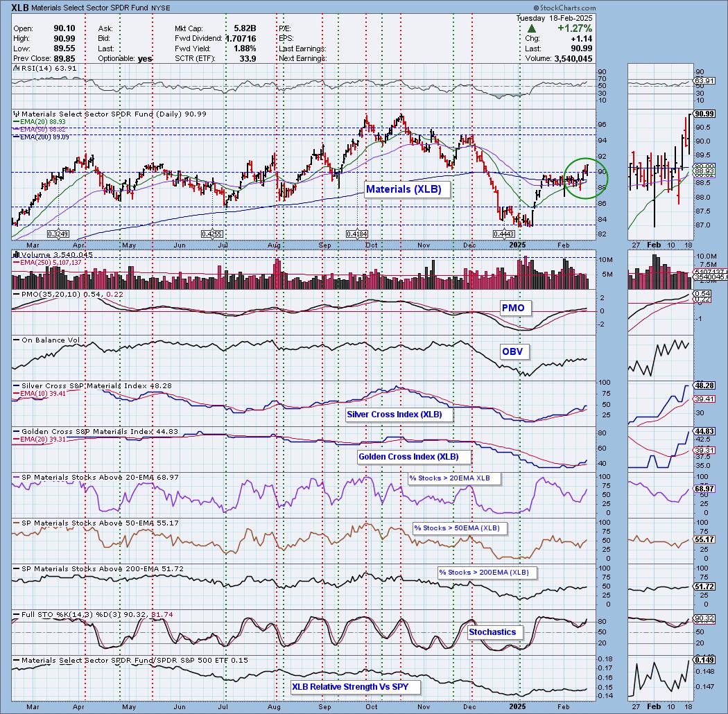Click the EMA(50) legend entry
This screenshot has width=728, height=714.
coord(39,129)
